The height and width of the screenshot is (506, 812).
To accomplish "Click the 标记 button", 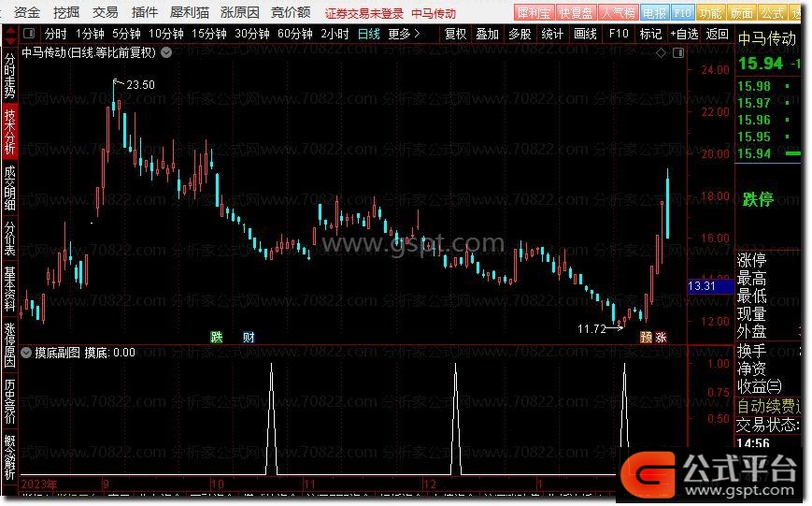I will [650, 35].
